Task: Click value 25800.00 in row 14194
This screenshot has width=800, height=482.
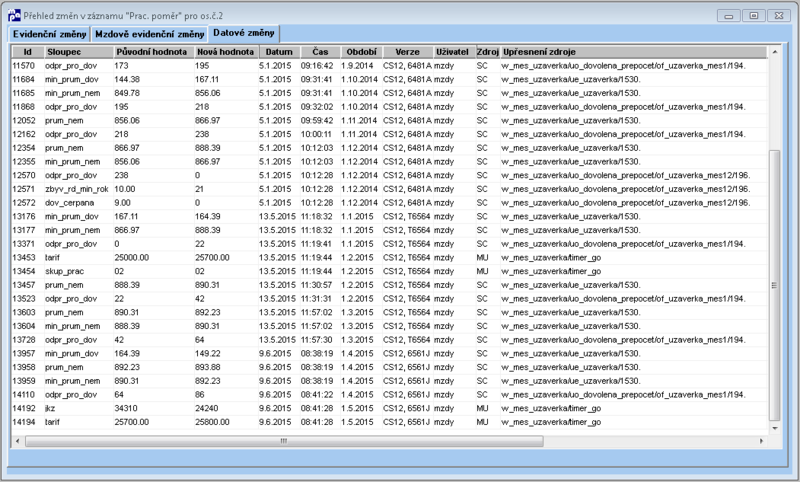Action: (x=212, y=422)
